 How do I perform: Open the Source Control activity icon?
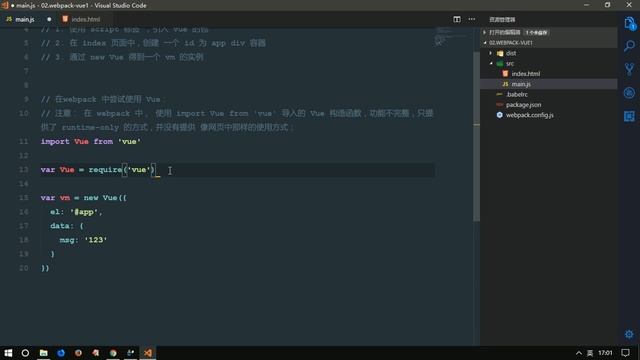[x=629, y=69]
